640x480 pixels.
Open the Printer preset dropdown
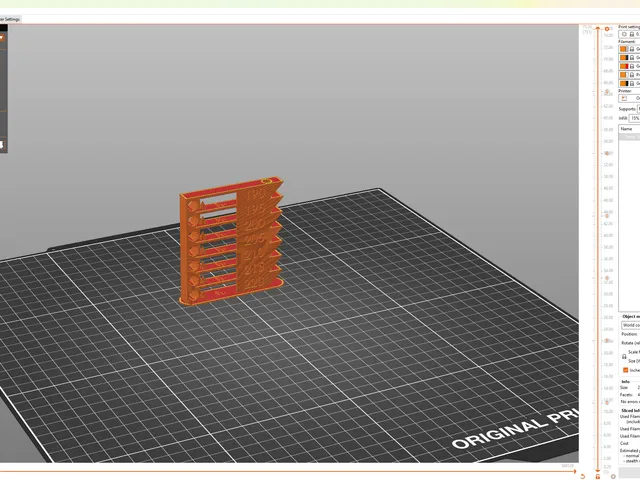[x=629, y=98]
